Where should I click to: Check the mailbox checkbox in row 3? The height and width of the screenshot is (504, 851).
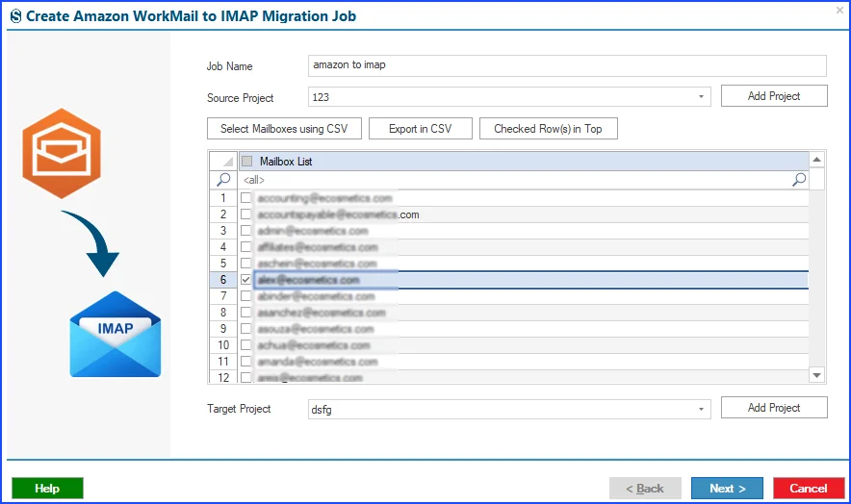(245, 231)
